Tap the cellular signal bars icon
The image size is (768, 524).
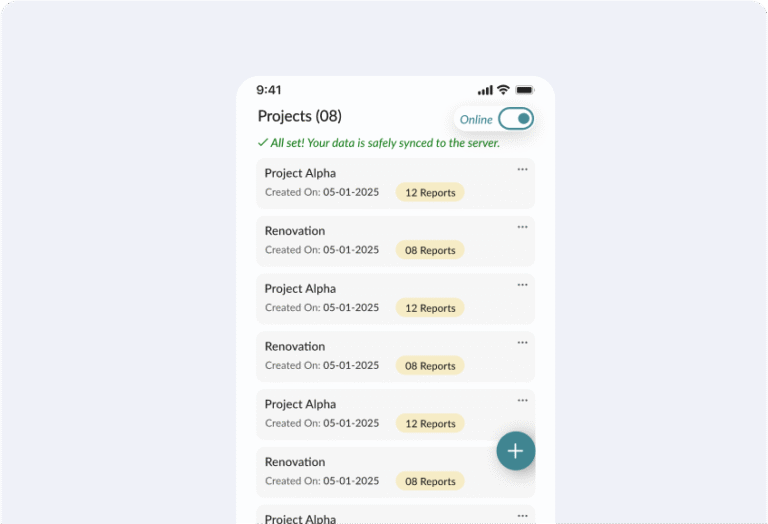[x=485, y=90]
